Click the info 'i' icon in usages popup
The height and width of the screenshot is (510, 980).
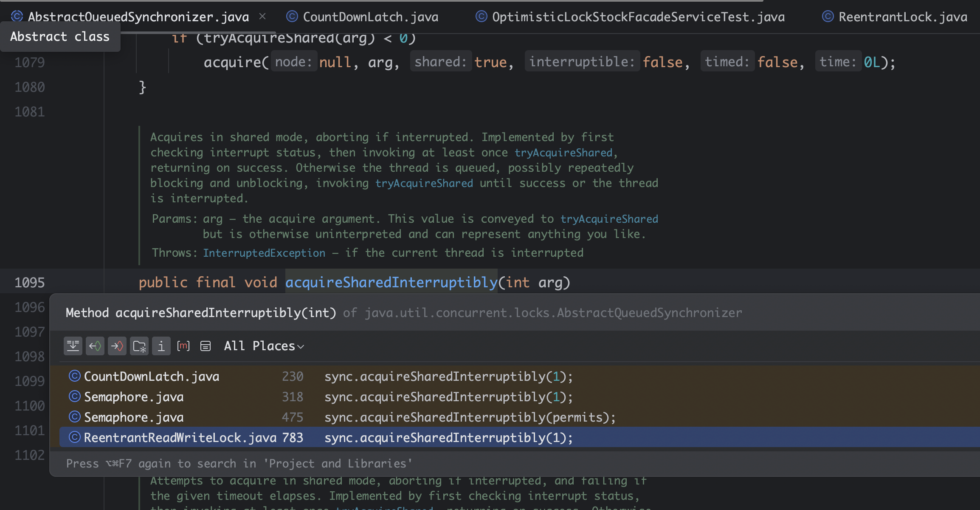161,346
